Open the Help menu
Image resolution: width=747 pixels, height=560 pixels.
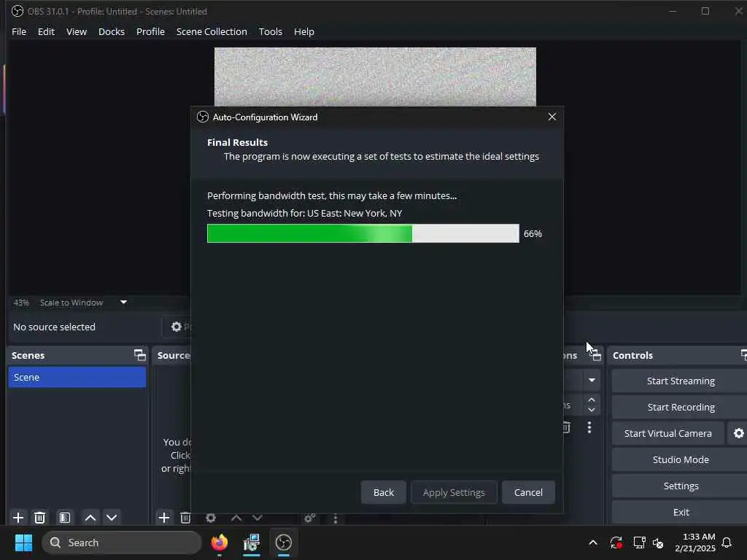coord(304,31)
